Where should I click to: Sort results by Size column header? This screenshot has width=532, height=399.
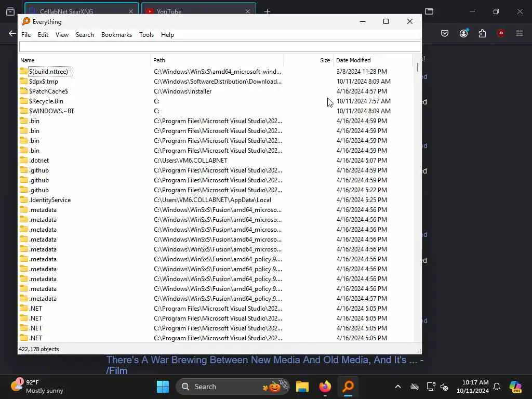click(x=309, y=60)
